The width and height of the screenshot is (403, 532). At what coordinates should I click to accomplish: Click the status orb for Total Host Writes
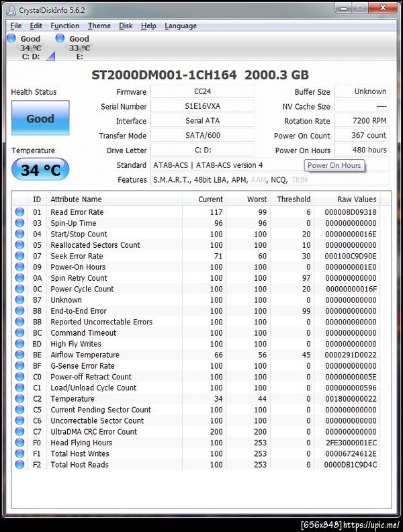19,453
